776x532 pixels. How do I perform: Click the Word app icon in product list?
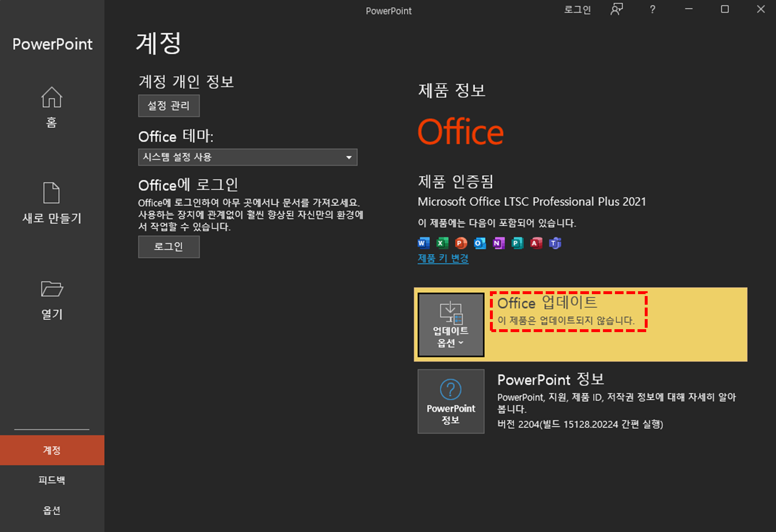pos(424,243)
